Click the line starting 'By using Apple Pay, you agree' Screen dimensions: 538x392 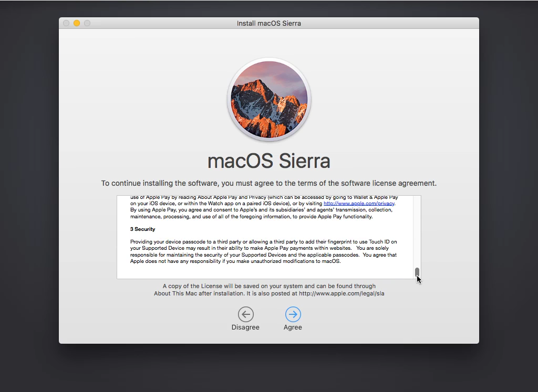(261, 210)
